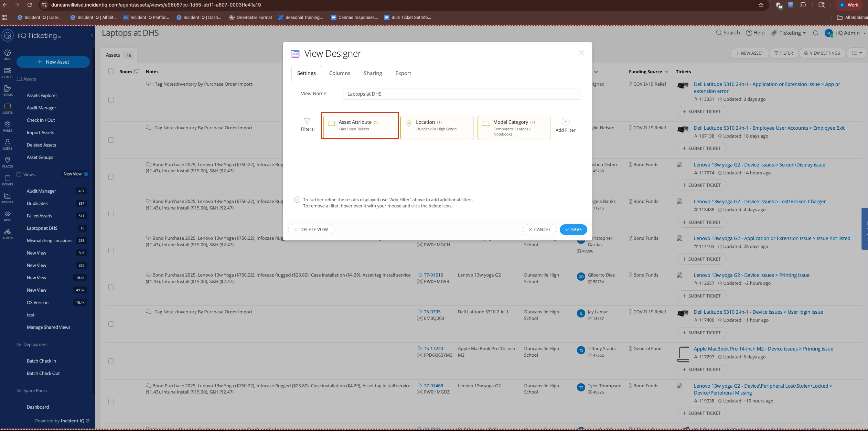
Task: Open the Dash sidebar icon
Action: 8,55
